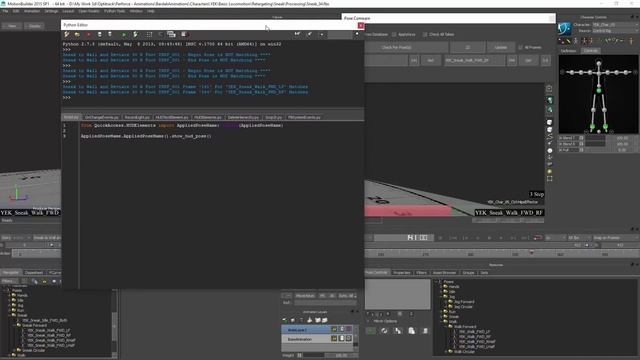Switch to the Asset Browser tab
The width and height of the screenshot is (640, 360).
[444, 273]
